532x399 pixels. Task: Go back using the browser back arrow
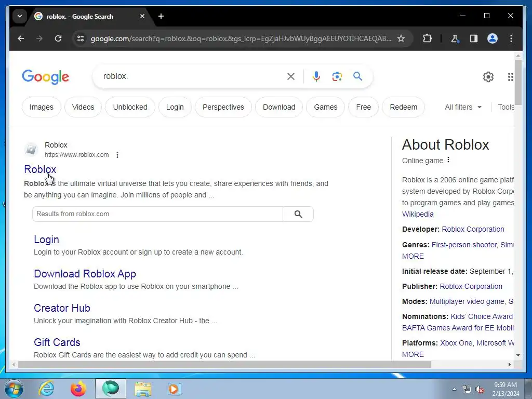21,38
